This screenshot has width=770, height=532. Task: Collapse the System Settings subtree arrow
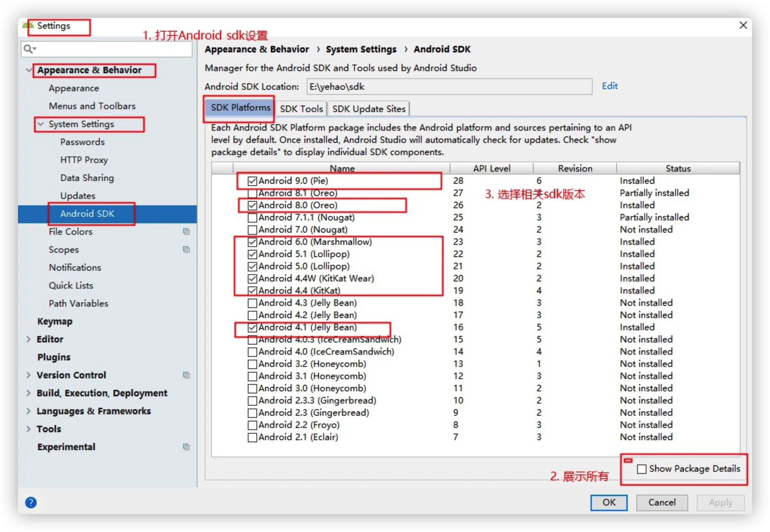(x=41, y=124)
